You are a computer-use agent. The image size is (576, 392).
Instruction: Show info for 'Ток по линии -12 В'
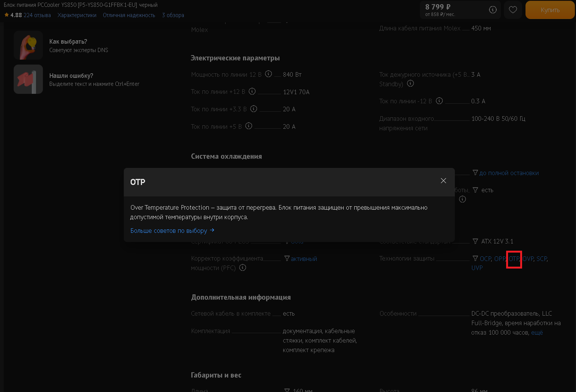(x=439, y=101)
